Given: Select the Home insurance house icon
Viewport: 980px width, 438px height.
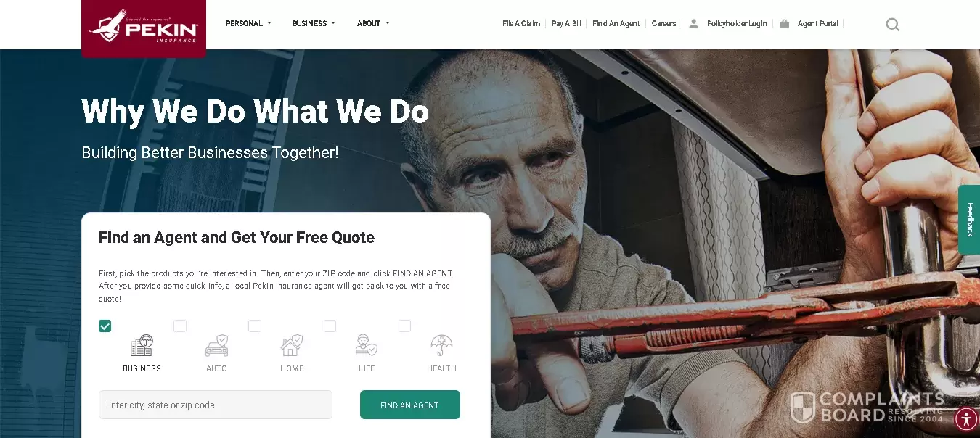Looking at the screenshot, I should 292,345.
